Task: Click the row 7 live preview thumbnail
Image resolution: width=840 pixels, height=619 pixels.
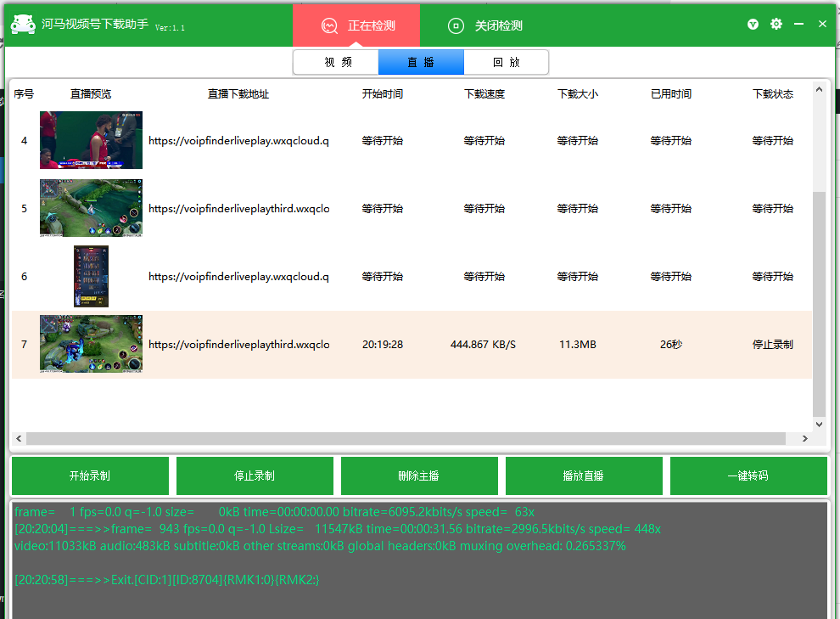Action: 91,344
